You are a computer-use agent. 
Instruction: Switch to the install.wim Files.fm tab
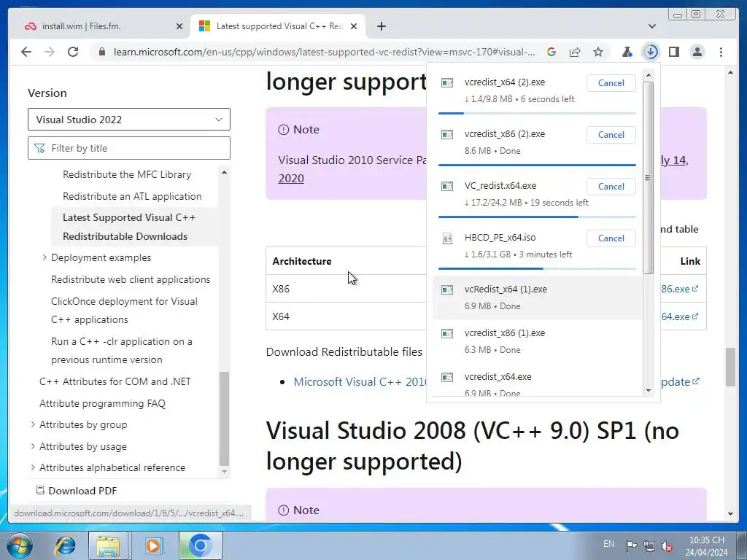point(100,26)
